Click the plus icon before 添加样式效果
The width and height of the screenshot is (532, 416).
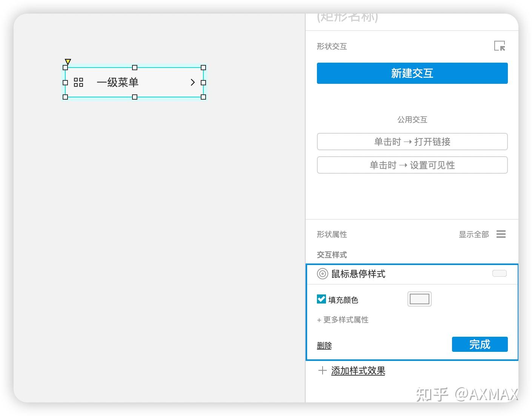[x=322, y=371]
